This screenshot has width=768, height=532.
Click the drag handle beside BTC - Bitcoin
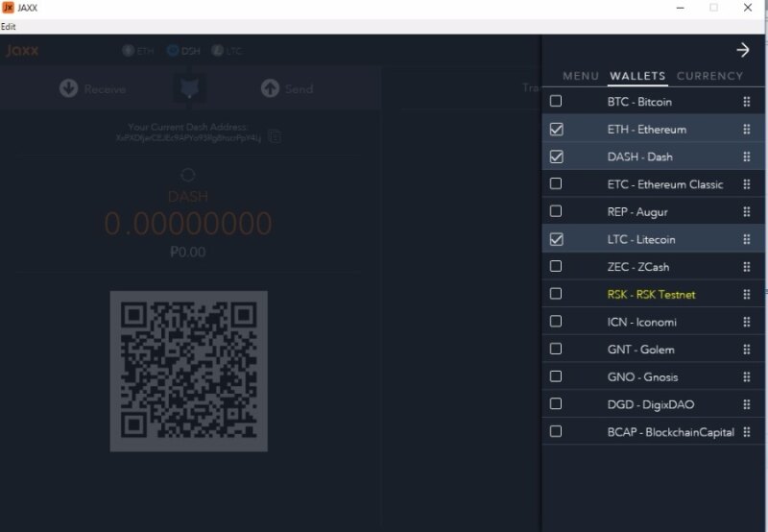746,102
